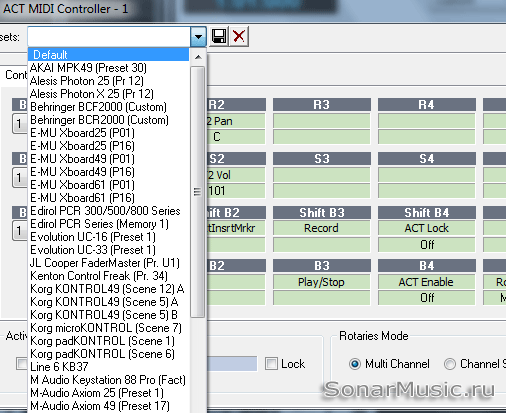Choose Korg KONTROL49 (Scene 5) A
This screenshot has width=506, height=413.
pos(108,302)
